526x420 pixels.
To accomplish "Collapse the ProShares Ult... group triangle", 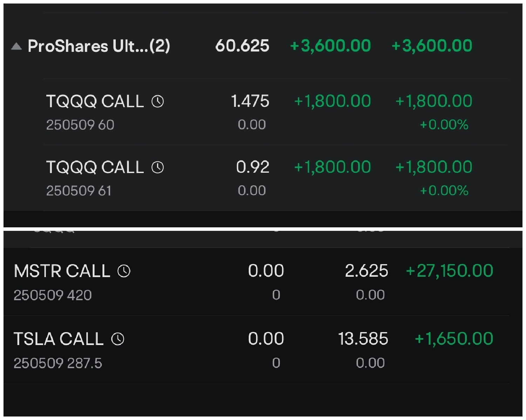I will (16, 46).
